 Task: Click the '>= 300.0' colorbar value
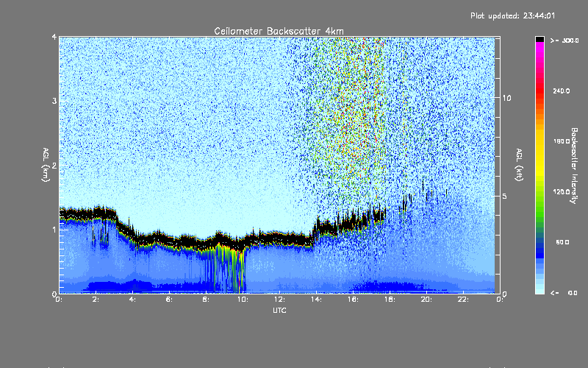(564, 40)
